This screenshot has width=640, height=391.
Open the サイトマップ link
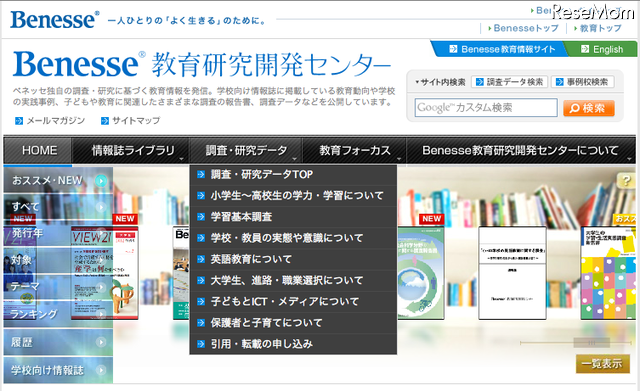coord(136,121)
